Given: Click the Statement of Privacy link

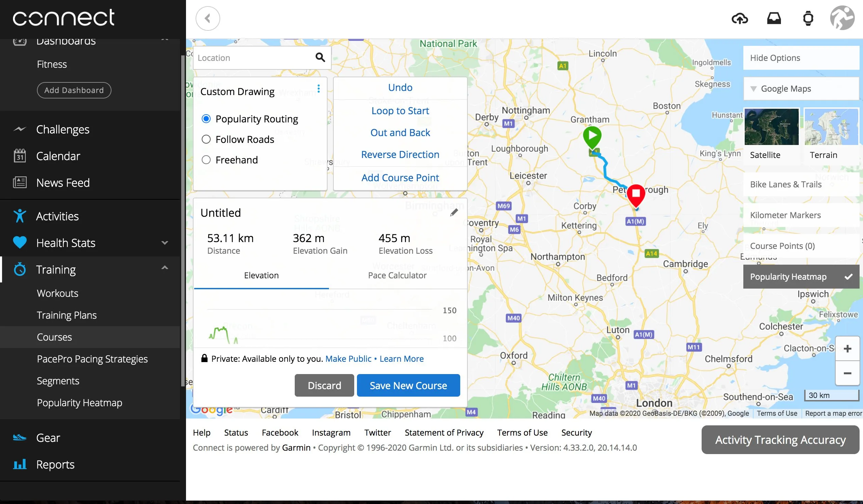Looking at the screenshot, I should click(444, 433).
